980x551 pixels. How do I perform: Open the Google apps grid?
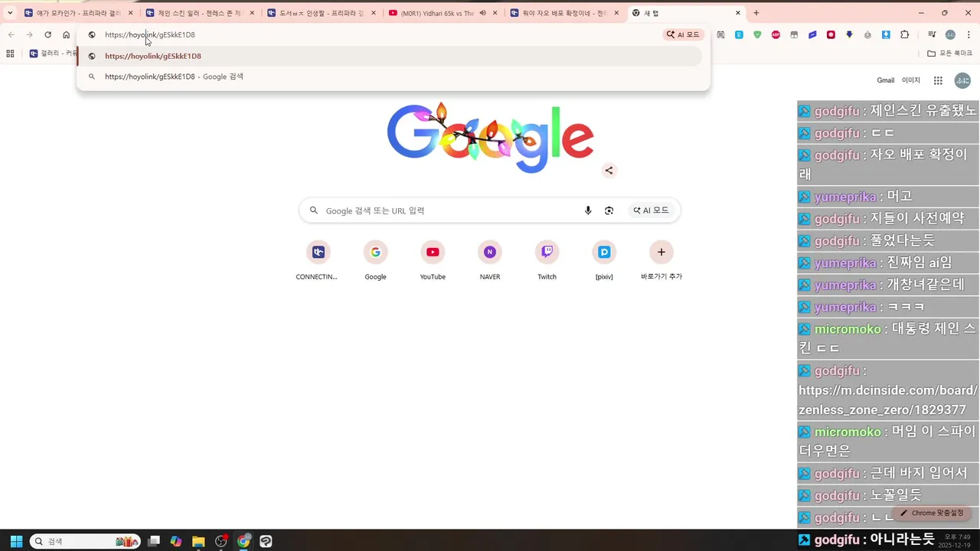click(938, 80)
